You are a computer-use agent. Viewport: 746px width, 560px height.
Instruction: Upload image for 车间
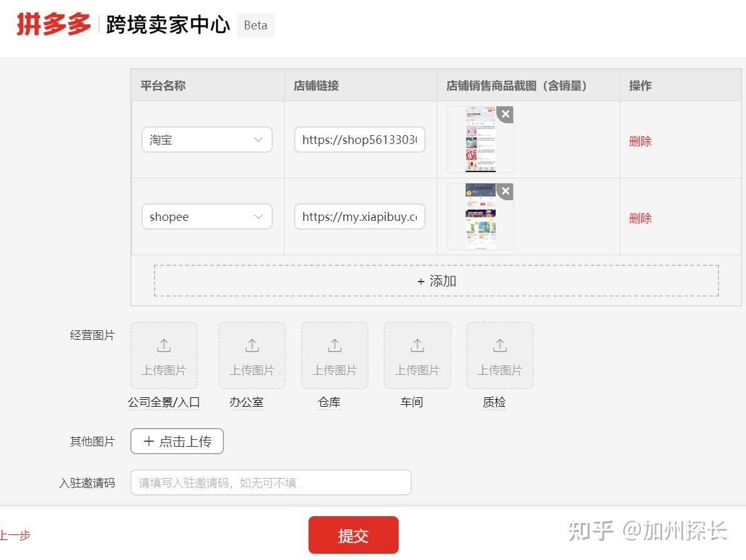click(x=417, y=355)
